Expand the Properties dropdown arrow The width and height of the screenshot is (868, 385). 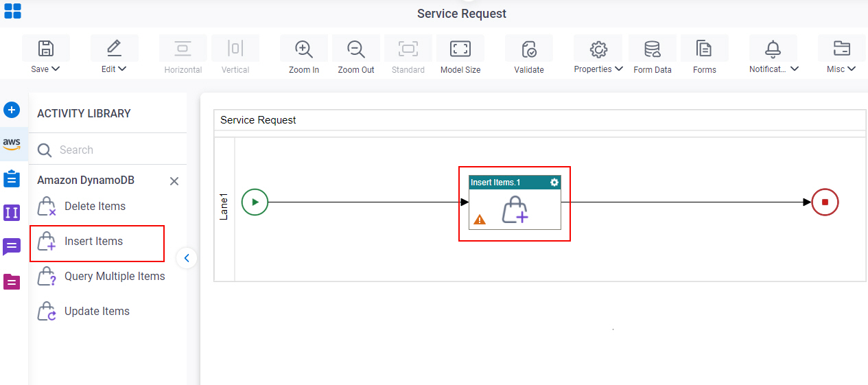point(619,69)
